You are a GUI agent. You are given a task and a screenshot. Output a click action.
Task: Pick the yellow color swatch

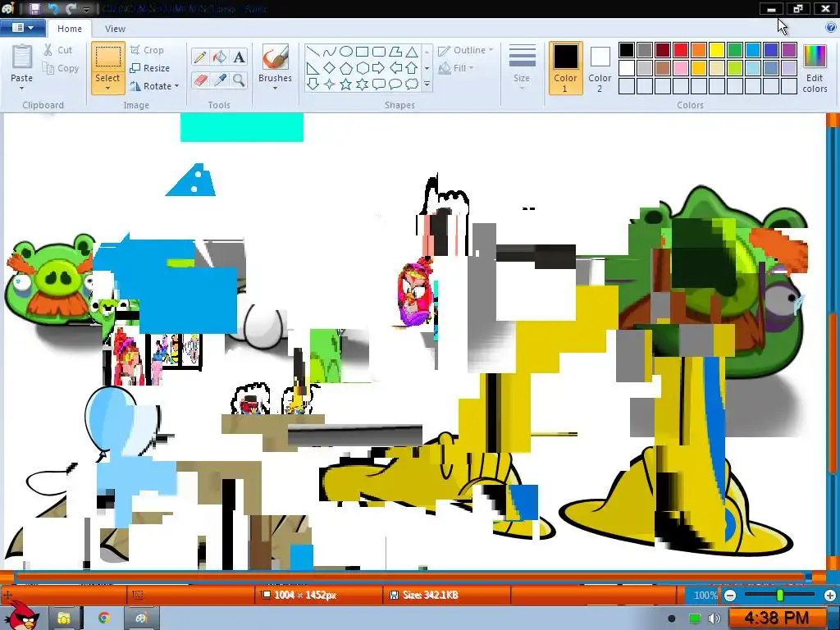[x=717, y=50]
